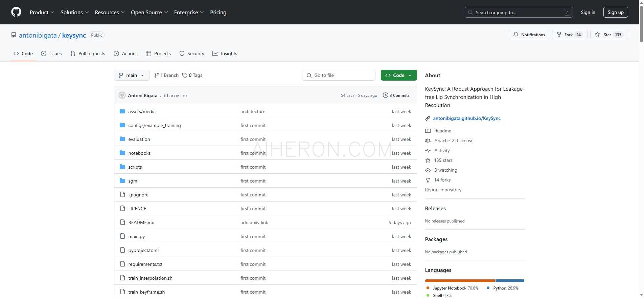Switch to the Issues tab
This screenshot has width=644, height=298.
[51, 54]
